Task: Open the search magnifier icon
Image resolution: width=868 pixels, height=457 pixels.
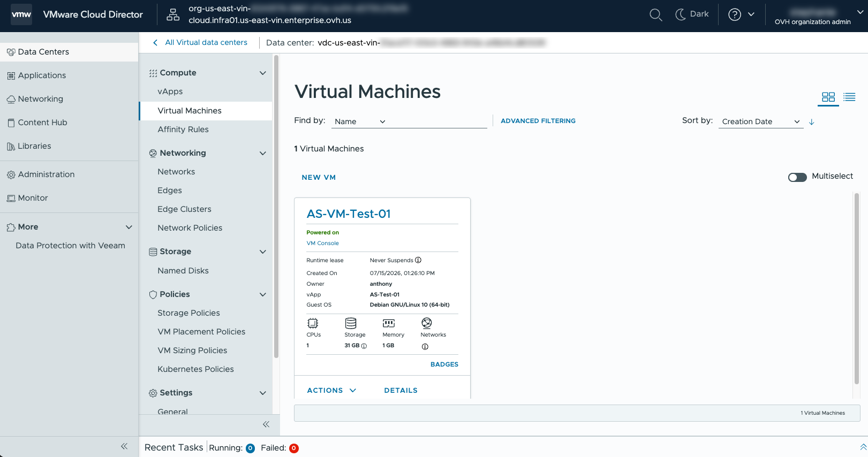Action: point(655,15)
